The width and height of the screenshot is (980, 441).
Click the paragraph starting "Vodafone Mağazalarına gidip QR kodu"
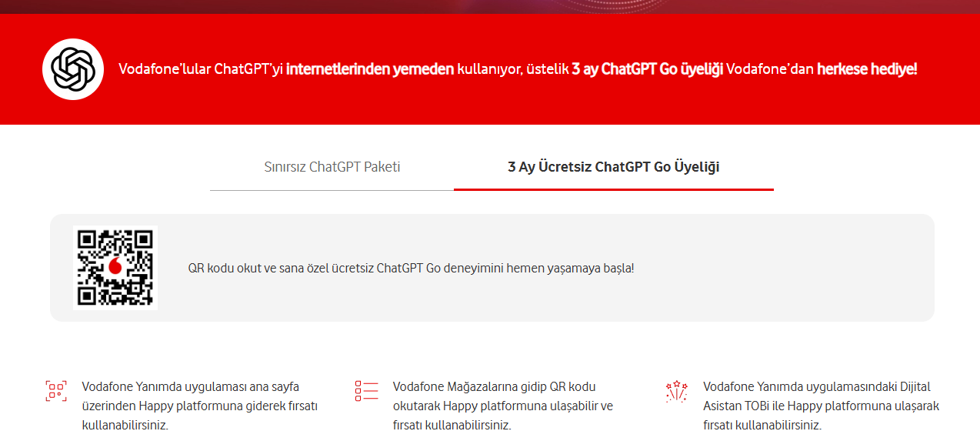click(x=502, y=406)
